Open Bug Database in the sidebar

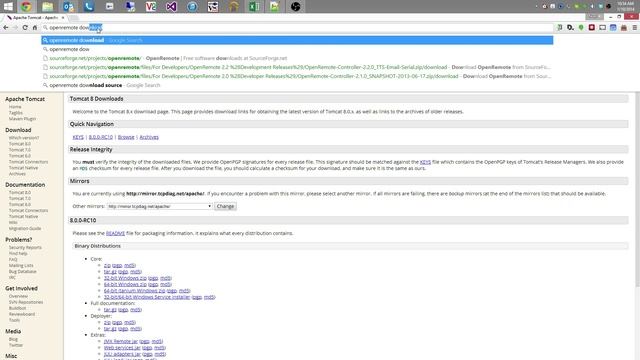[x=22, y=271]
